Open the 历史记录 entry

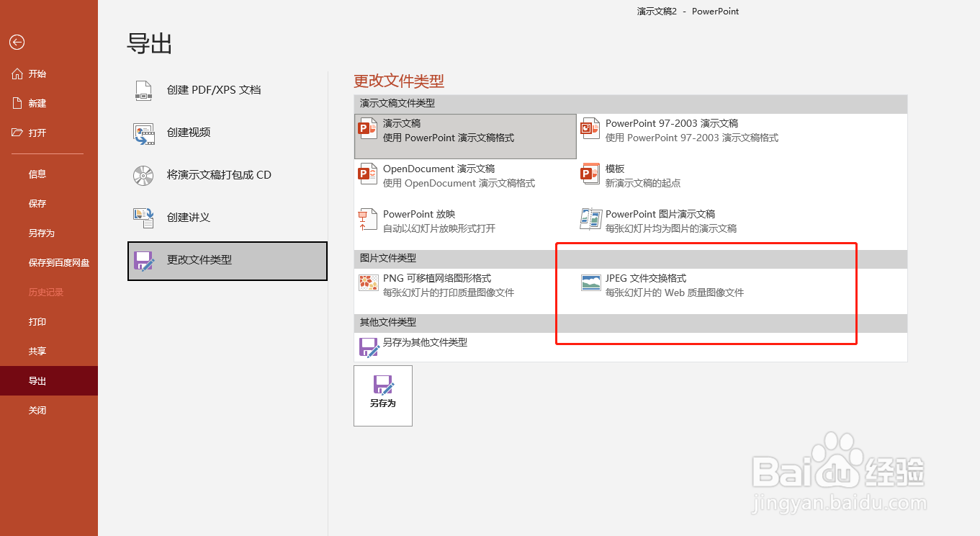(x=49, y=292)
